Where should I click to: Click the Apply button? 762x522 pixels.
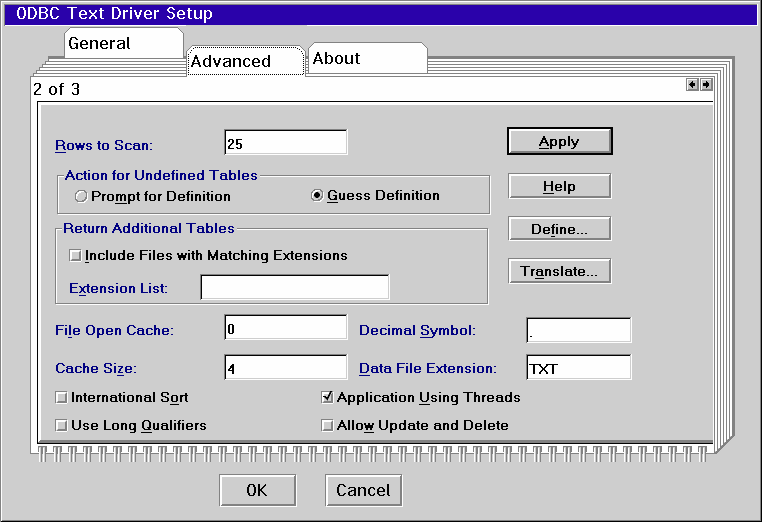tap(559, 141)
